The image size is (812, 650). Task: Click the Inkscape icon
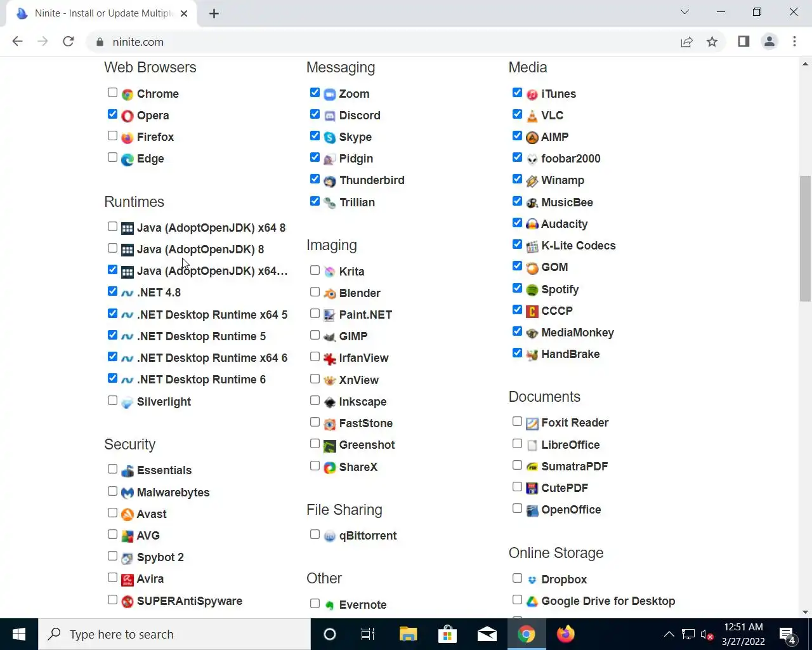[x=330, y=402]
